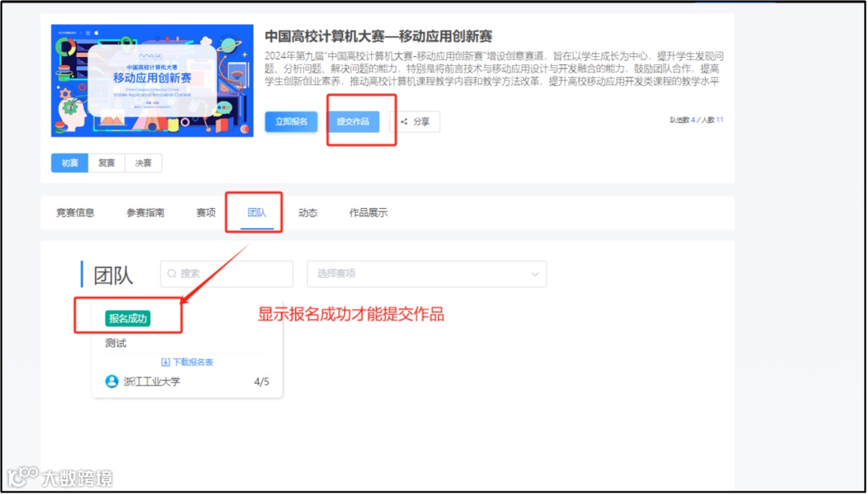Click the 4/5 member count
This screenshot has width=868, height=494.
click(261, 382)
